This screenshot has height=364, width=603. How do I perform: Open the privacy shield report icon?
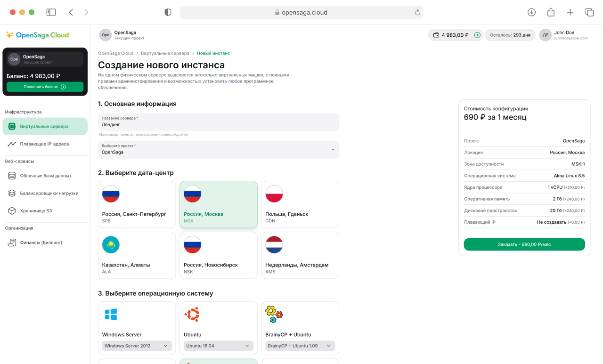(168, 13)
